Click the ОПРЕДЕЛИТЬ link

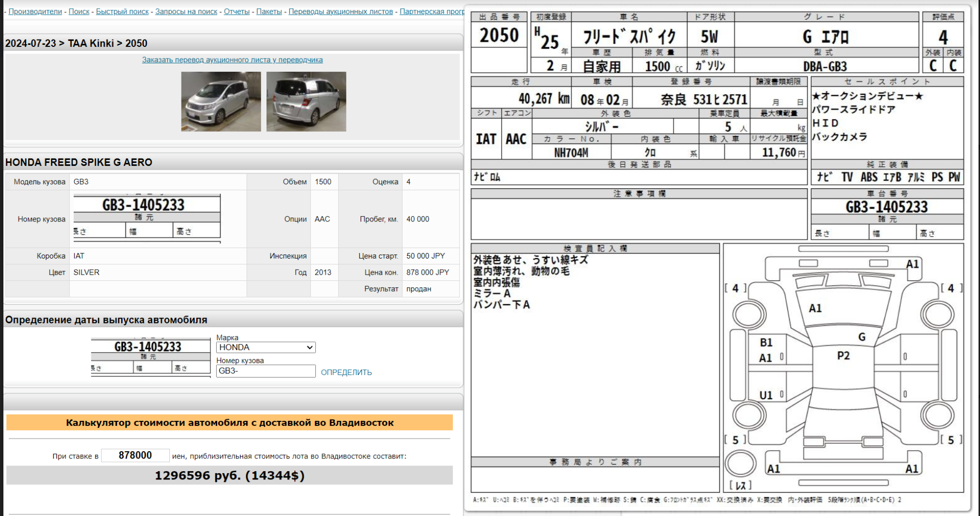tap(346, 372)
